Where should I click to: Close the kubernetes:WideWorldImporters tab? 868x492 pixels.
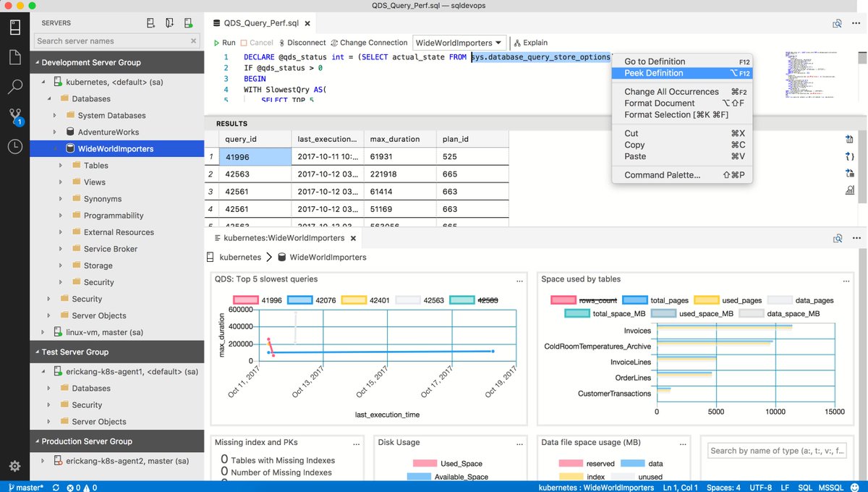pyautogui.click(x=353, y=238)
